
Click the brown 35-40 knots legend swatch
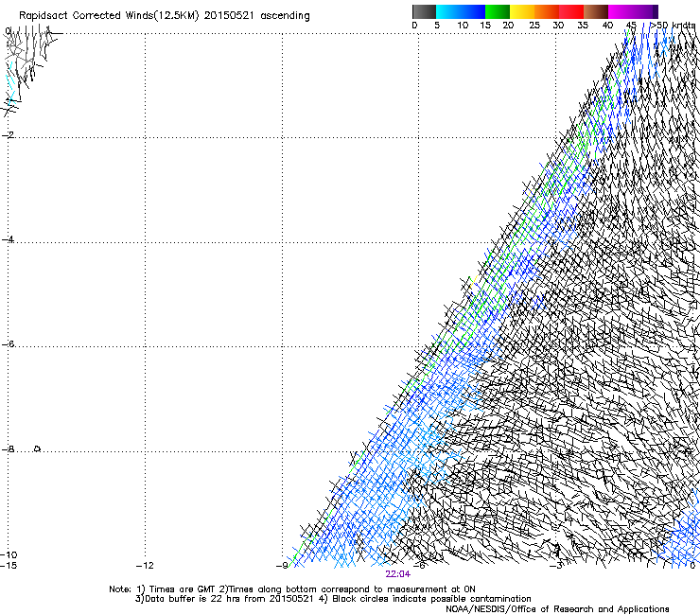point(596,11)
